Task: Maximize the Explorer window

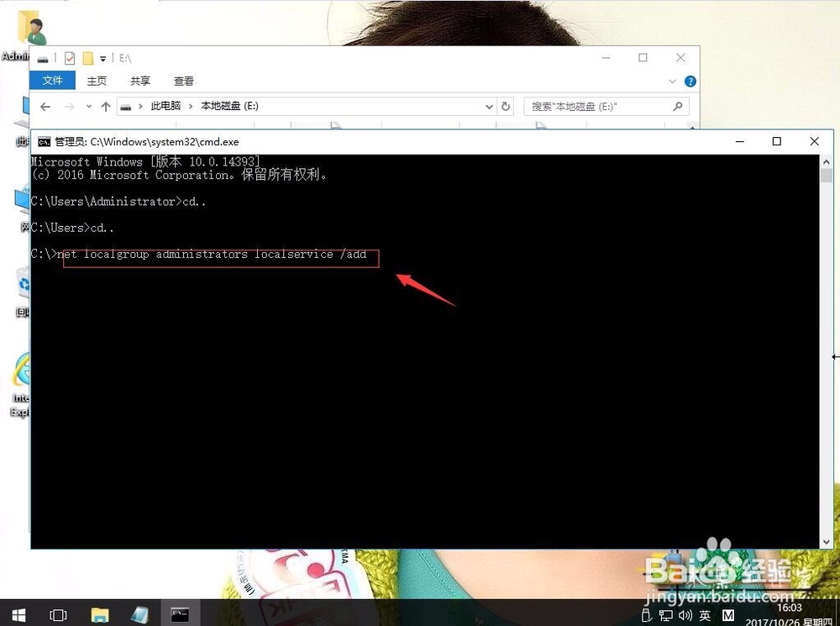Action: 643,57
